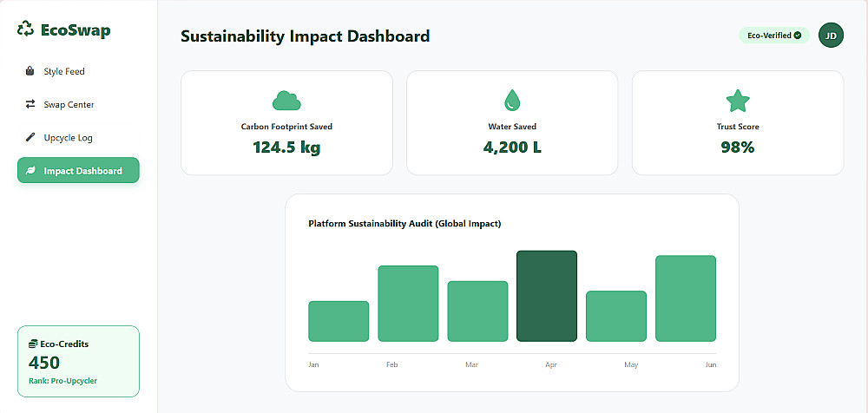The height and width of the screenshot is (413, 868).
Task: Click the Eco-Verified checkmark icon
Action: 798,36
